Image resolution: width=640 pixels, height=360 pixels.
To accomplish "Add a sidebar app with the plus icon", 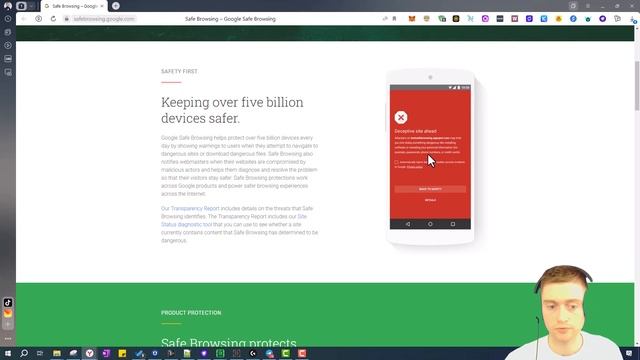I will click(8, 324).
